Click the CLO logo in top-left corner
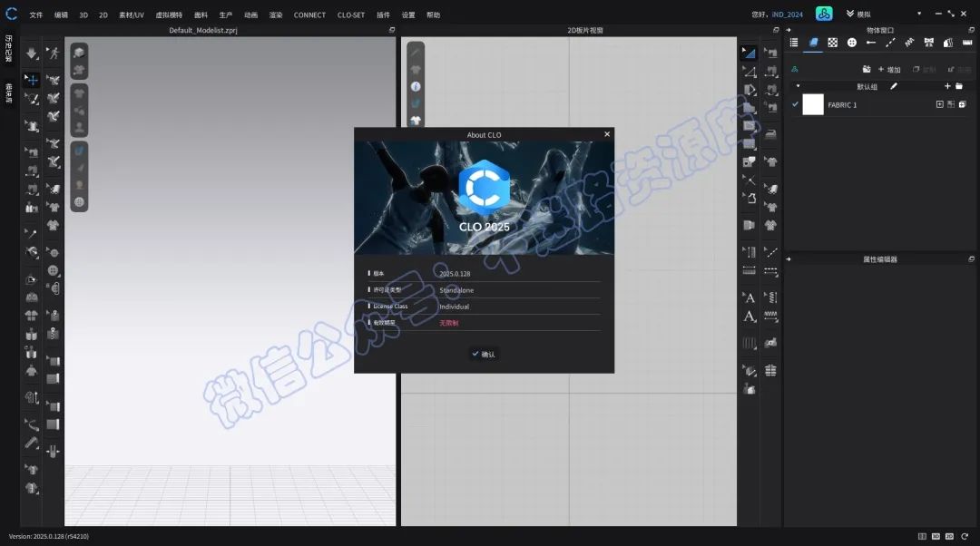 11,14
